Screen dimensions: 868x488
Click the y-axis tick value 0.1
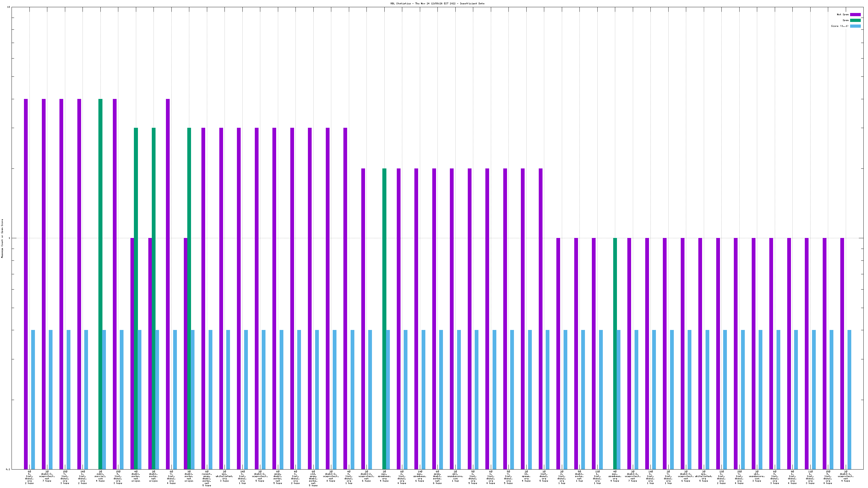[x=8, y=469]
